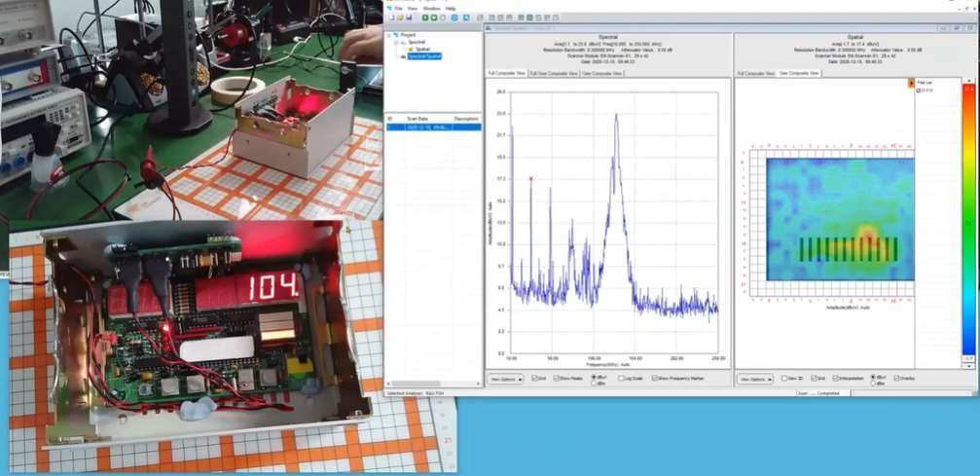980x476 pixels.
Task: Open the File menu
Action: [x=398, y=8]
